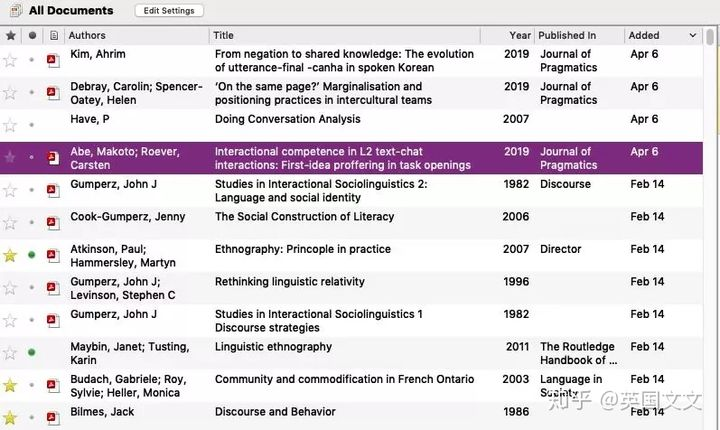
Task: Open PDF icon for Abe, Makoto row
Action: click(53, 158)
